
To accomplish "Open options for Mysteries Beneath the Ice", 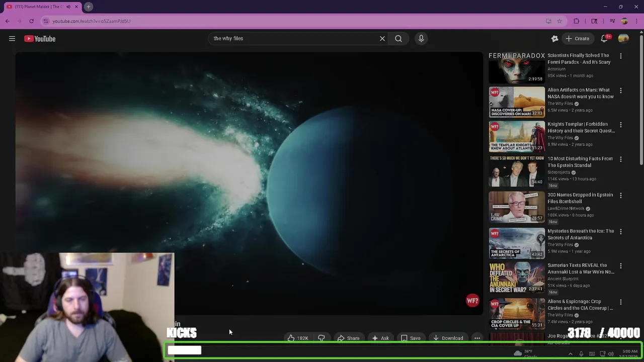I will click(x=621, y=232).
